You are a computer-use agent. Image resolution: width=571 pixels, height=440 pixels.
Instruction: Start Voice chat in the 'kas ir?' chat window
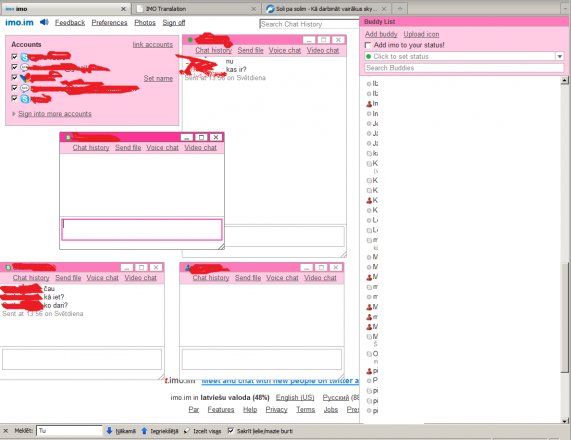tap(285, 50)
